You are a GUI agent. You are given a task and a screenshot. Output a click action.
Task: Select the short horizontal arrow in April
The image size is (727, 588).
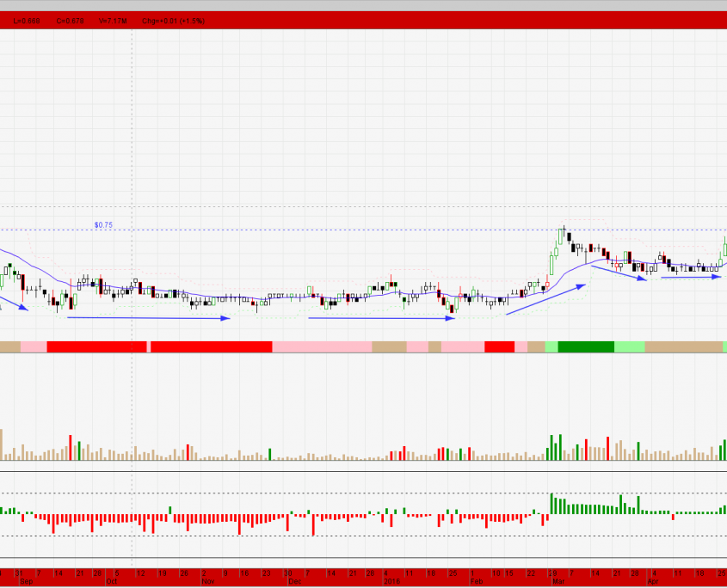(691, 277)
